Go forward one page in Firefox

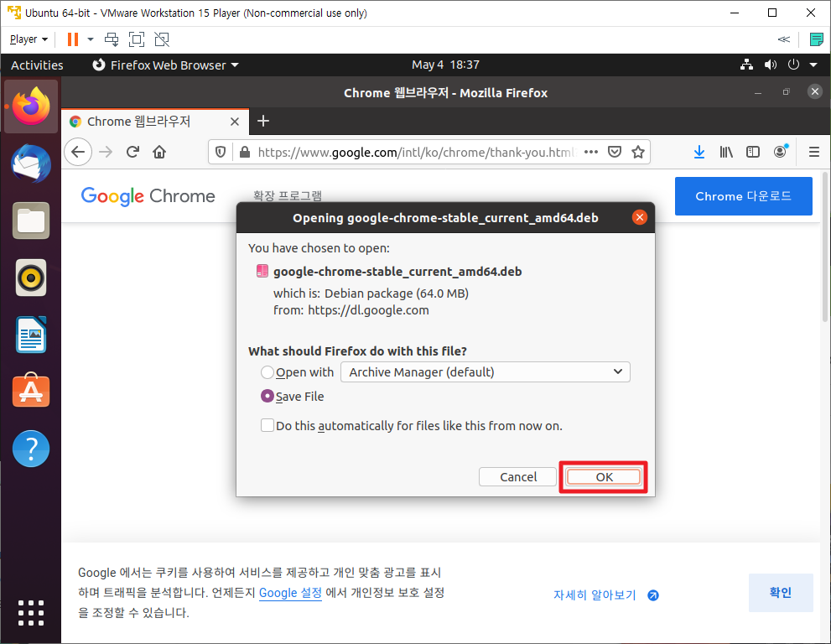[106, 152]
